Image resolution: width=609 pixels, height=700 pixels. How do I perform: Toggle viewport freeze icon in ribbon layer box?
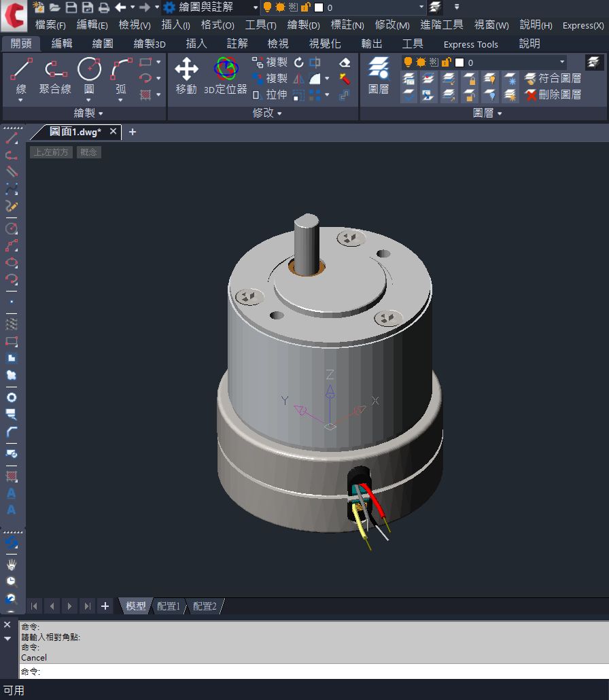click(x=434, y=62)
